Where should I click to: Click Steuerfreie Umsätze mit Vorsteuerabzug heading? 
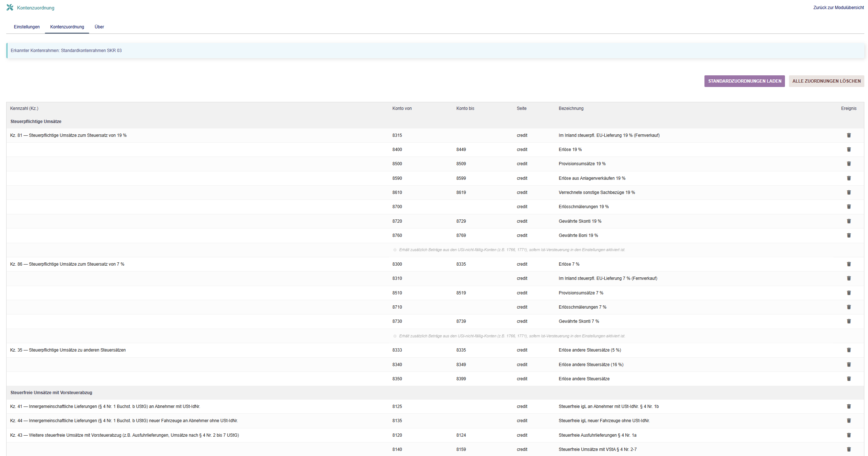51,393
